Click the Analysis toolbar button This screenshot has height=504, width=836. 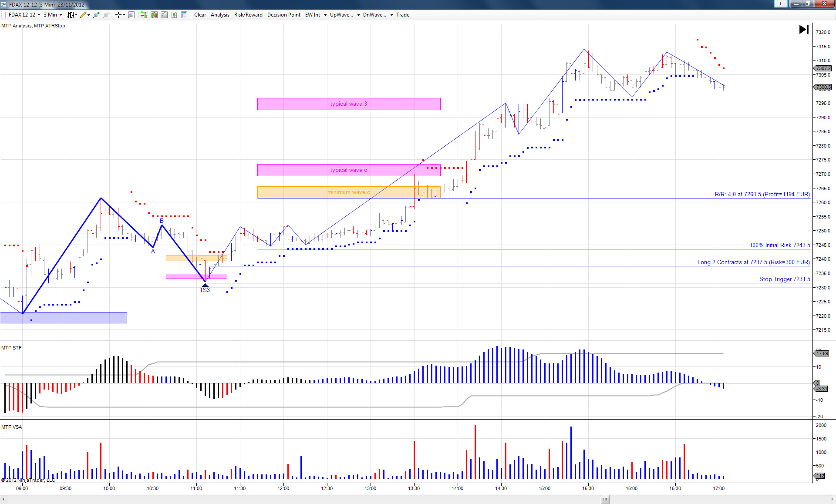(220, 15)
